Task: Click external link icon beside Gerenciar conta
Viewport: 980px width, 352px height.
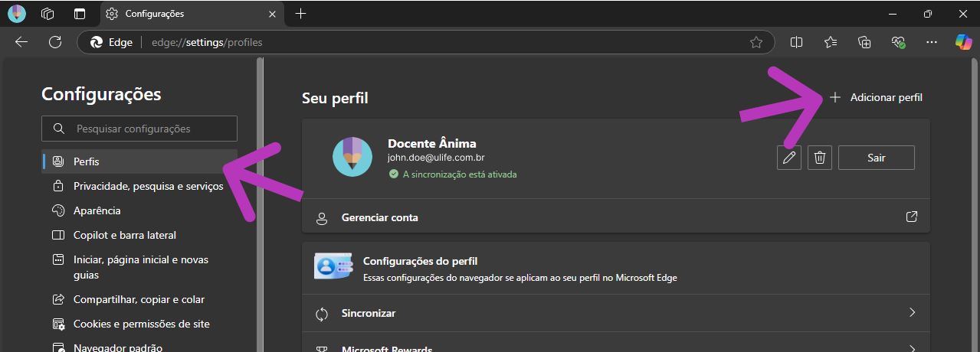Action: coord(912,217)
